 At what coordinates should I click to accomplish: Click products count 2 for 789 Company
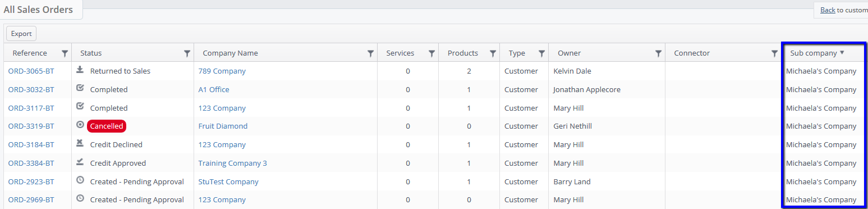[469, 71]
